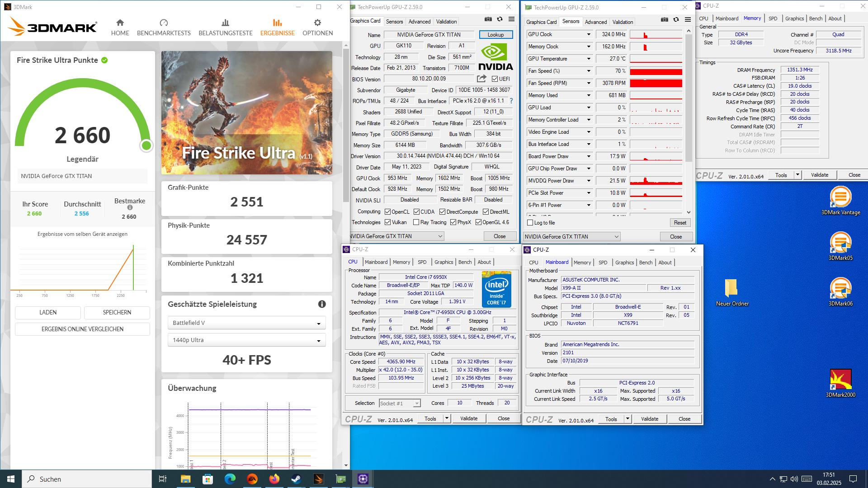Click info icon next to Geschätzte Spieleleistung

[322, 304]
